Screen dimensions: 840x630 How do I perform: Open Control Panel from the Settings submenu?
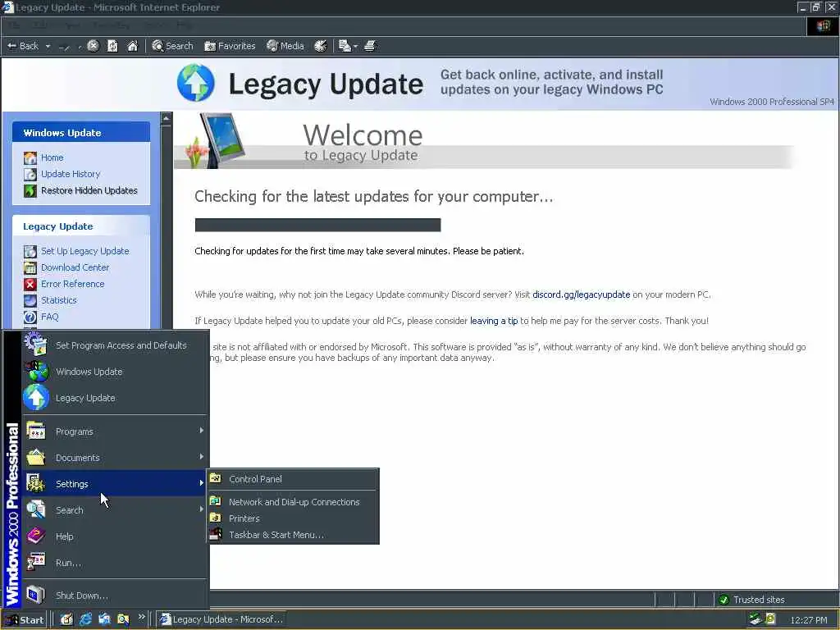tap(293, 479)
